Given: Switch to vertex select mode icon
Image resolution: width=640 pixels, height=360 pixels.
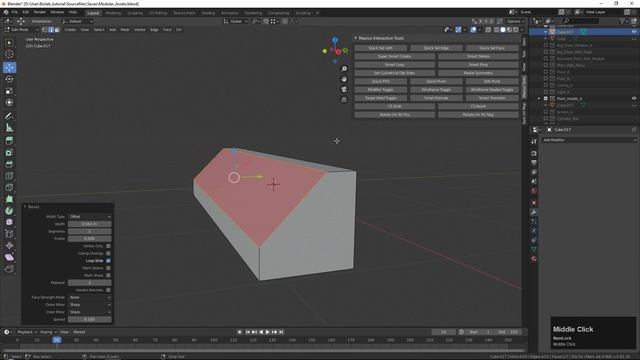Looking at the screenshot, I should (45, 30).
